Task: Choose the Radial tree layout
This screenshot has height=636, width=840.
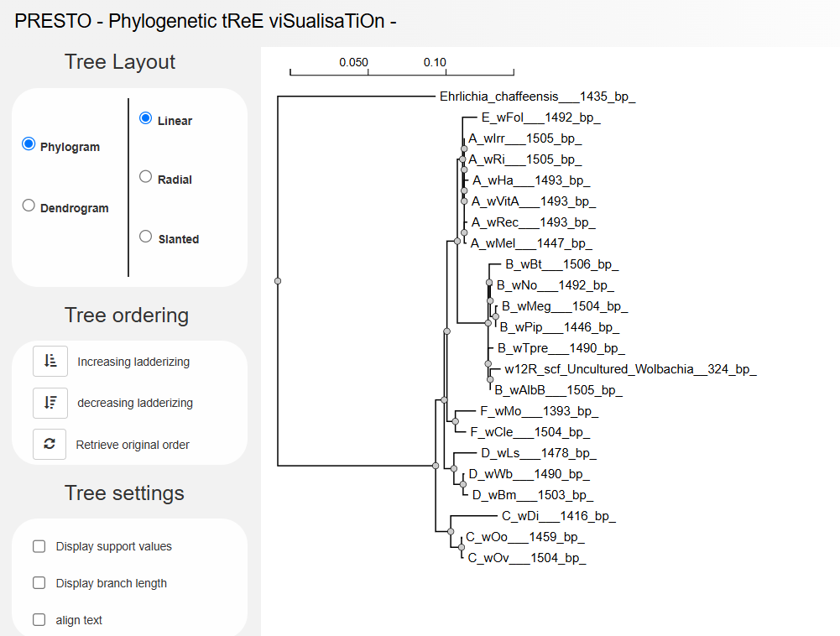Action: point(146,177)
